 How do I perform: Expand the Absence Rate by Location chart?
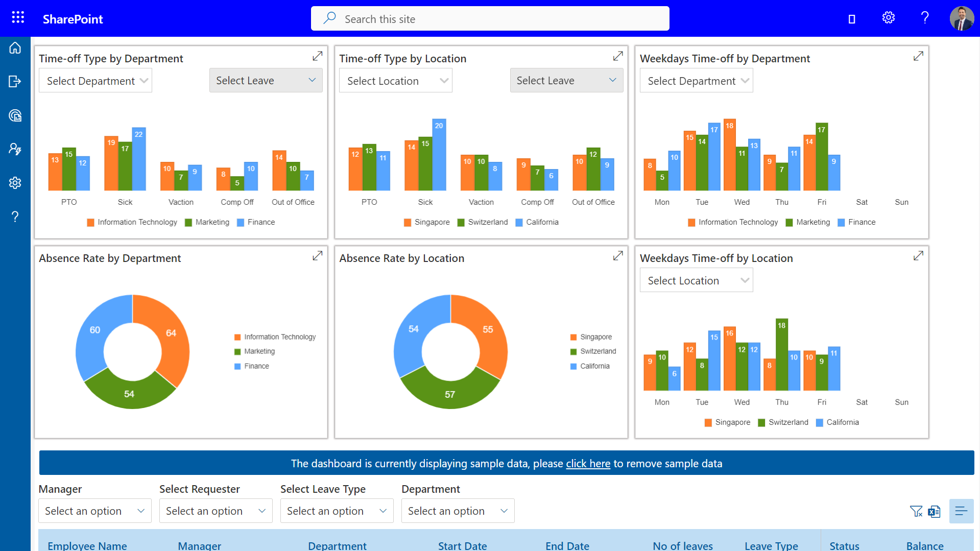618,256
